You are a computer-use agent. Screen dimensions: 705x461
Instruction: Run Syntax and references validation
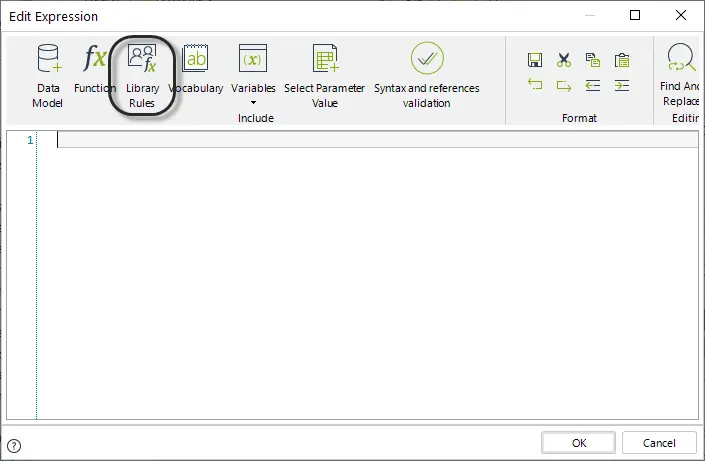(x=427, y=76)
